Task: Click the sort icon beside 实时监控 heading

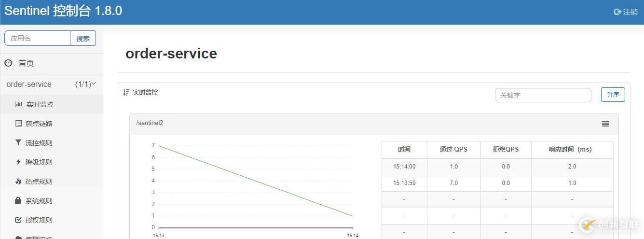Action: pos(126,92)
